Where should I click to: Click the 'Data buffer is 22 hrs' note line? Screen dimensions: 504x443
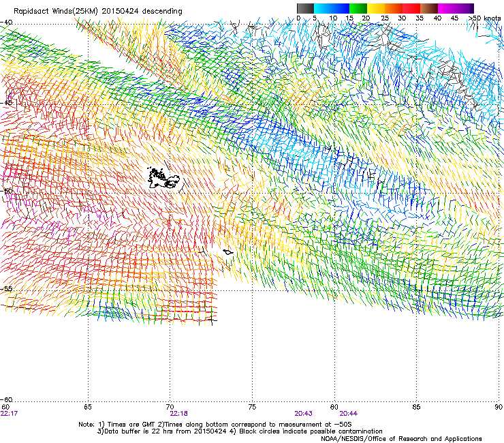240,431
